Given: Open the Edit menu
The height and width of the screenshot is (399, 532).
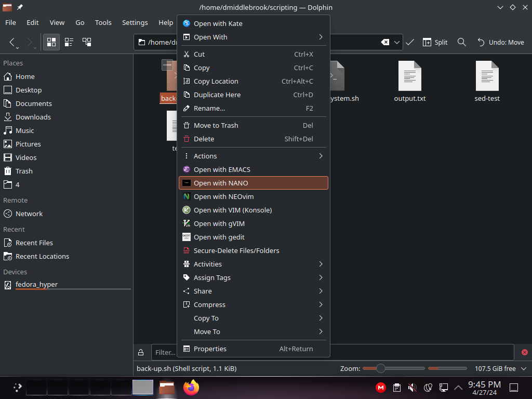Looking at the screenshot, I should [33, 22].
